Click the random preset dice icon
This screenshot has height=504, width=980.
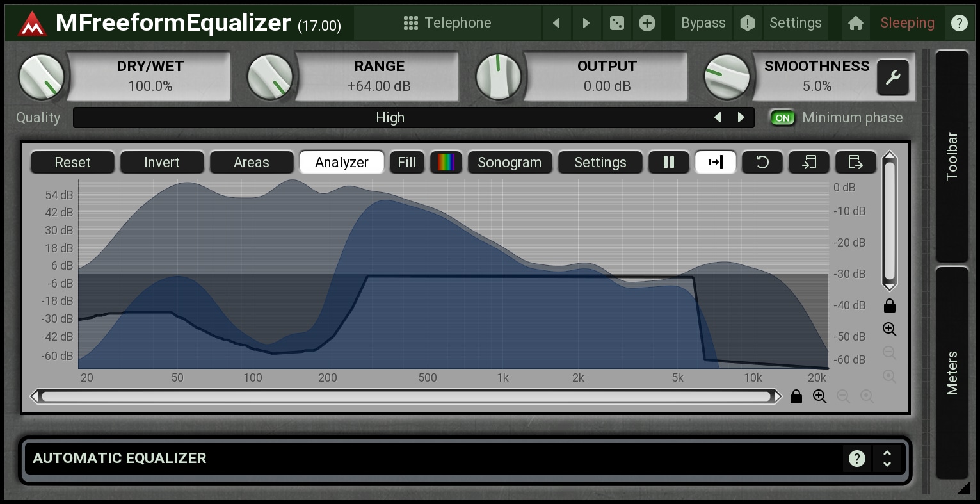(x=616, y=23)
